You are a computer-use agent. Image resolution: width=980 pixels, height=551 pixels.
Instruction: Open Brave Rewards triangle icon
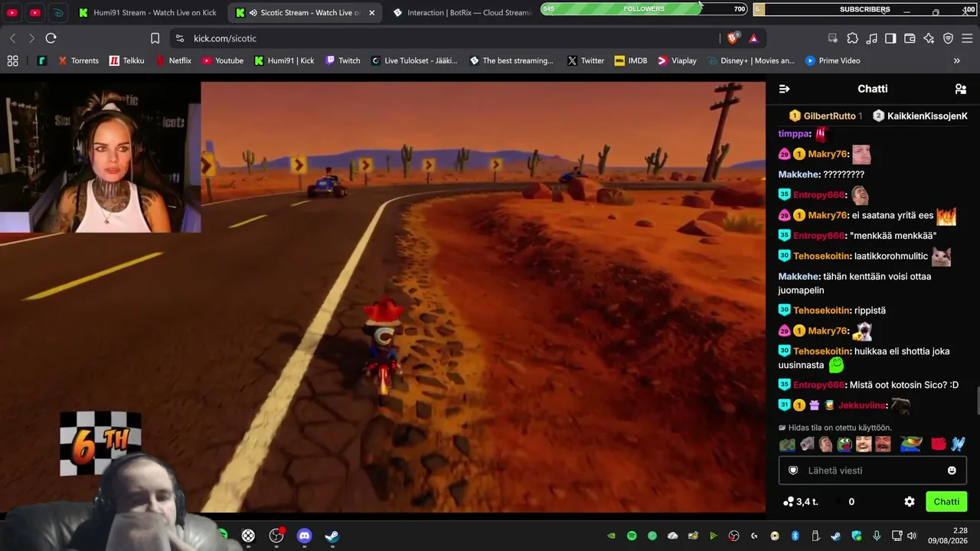pyautogui.click(x=754, y=38)
